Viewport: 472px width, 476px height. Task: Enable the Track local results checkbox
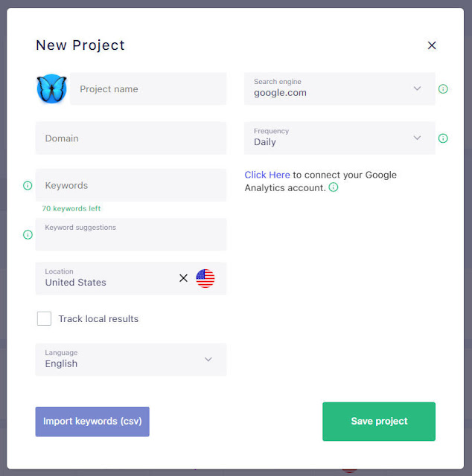coord(44,318)
